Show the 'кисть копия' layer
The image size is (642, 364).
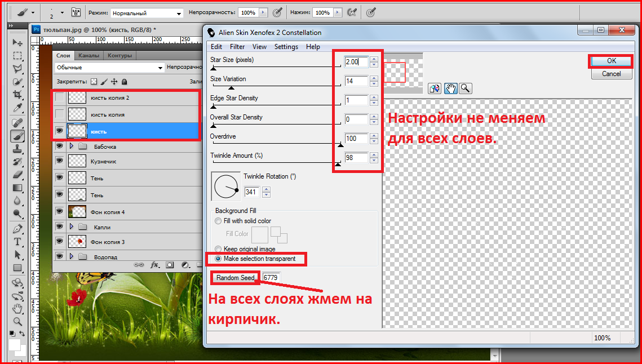[x=60, y=114]
